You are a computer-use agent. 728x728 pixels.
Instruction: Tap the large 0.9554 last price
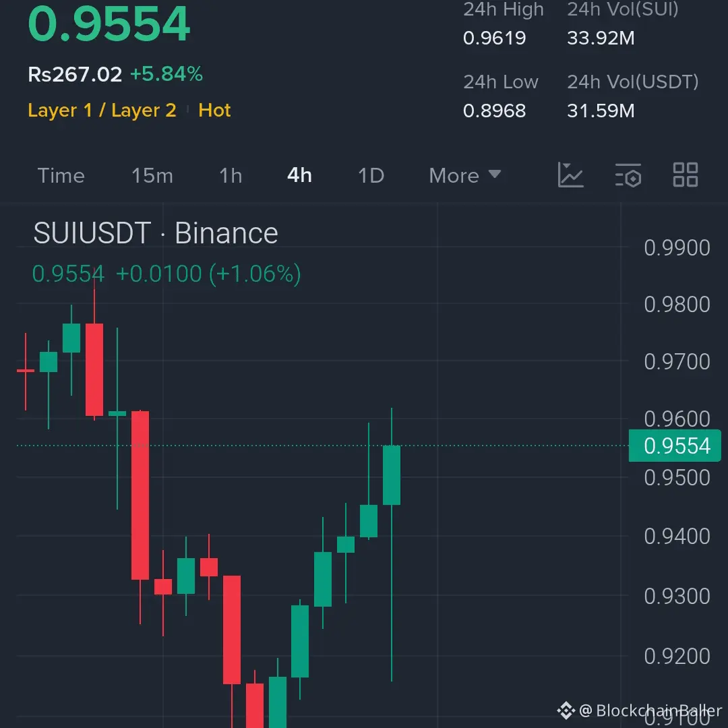pyautogui.click(x=109, y=24)
